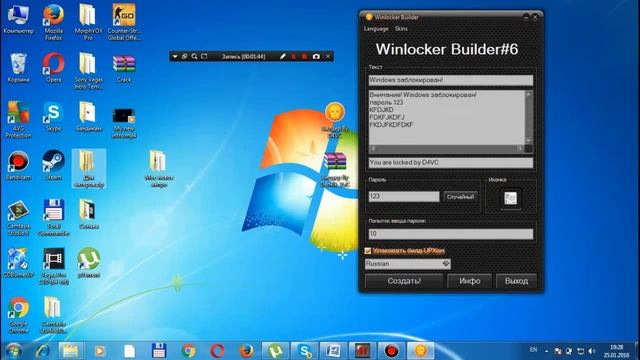Image resolution: width=640 pixels, height=360 pixels.
Task: Select the CDBurnerXP desktop shortcut
Action: click(18, 264)
